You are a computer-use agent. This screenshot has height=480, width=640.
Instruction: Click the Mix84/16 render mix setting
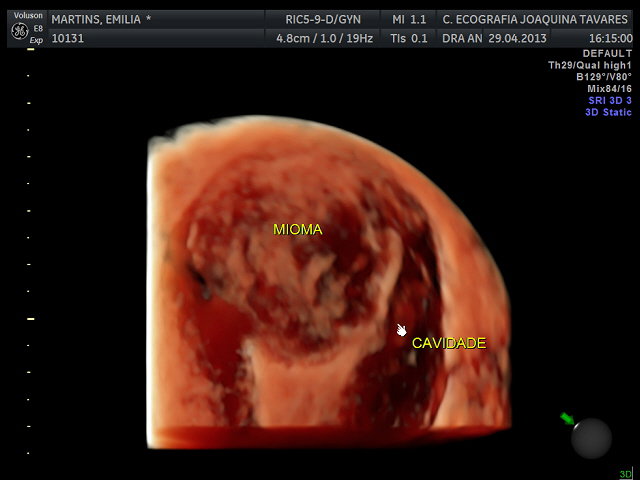609,89
